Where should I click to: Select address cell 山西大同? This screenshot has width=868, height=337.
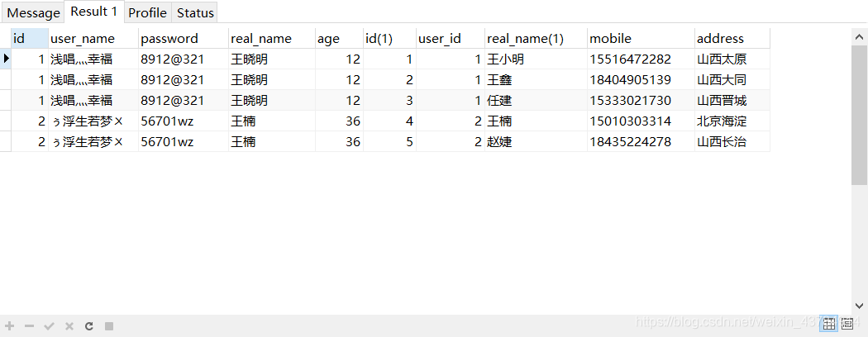(732, 79)
